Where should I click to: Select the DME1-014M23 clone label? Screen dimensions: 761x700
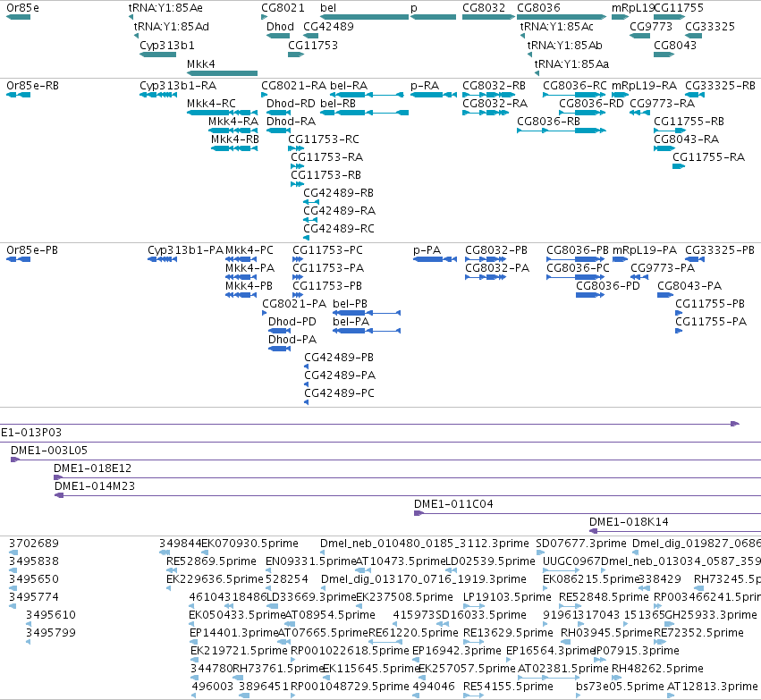coord(95,486)
